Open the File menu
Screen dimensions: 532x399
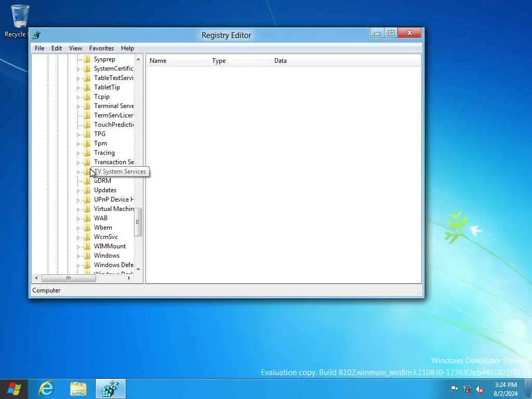39,48
